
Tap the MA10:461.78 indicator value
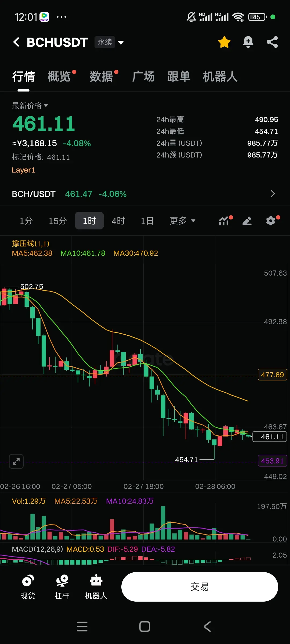(x=83, y=253)
